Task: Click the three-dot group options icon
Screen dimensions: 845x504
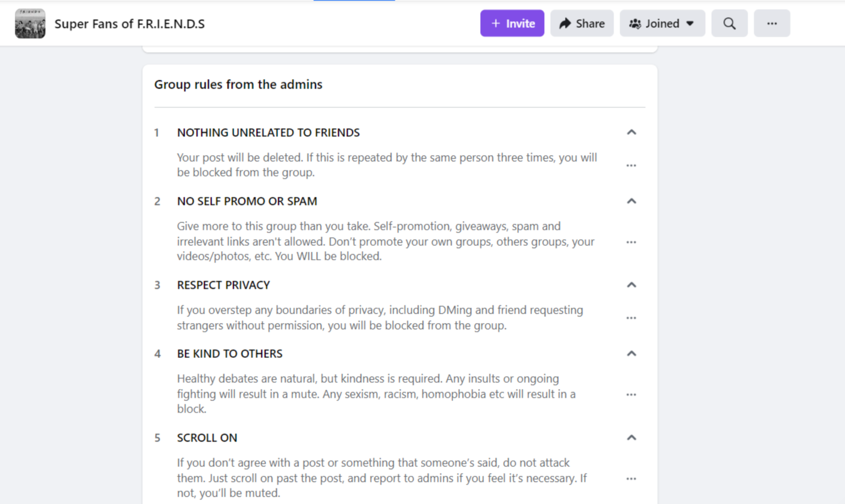Action: tap(772, 23)
